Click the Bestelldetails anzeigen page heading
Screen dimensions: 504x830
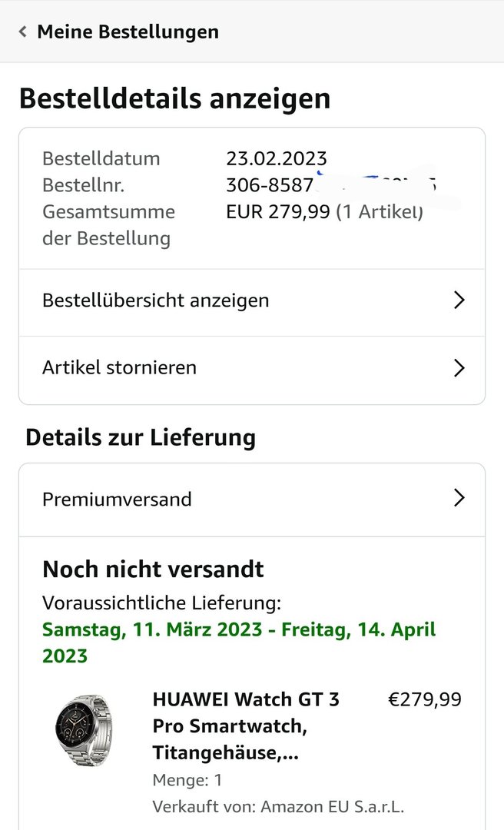coord(174,99)
